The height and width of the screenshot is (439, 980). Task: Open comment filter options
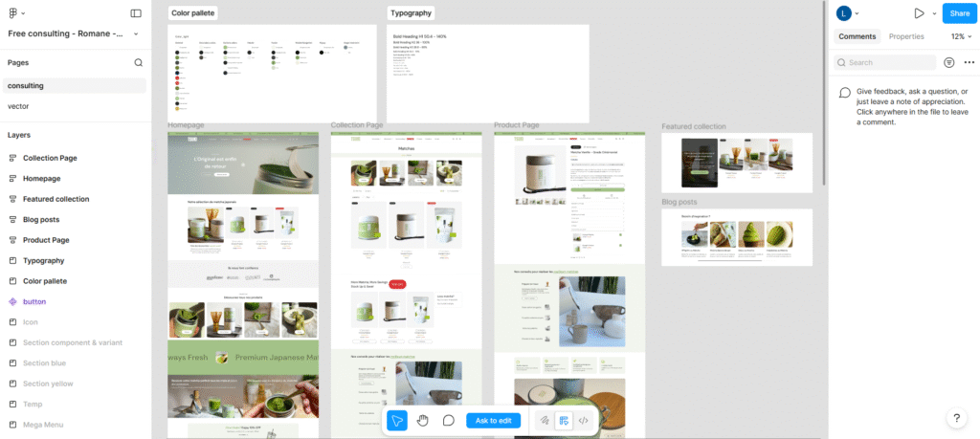click(948, 62)
